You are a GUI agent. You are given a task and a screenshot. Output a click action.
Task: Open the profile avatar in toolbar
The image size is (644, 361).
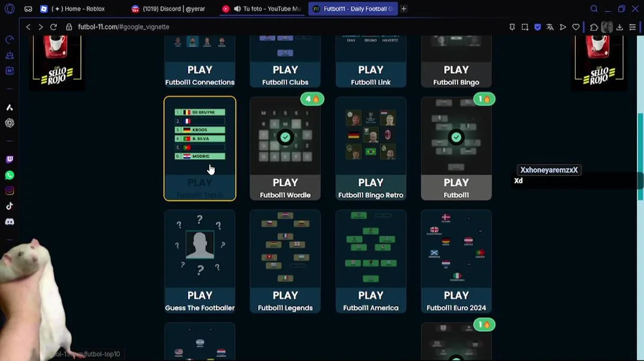tap(607, 27)
